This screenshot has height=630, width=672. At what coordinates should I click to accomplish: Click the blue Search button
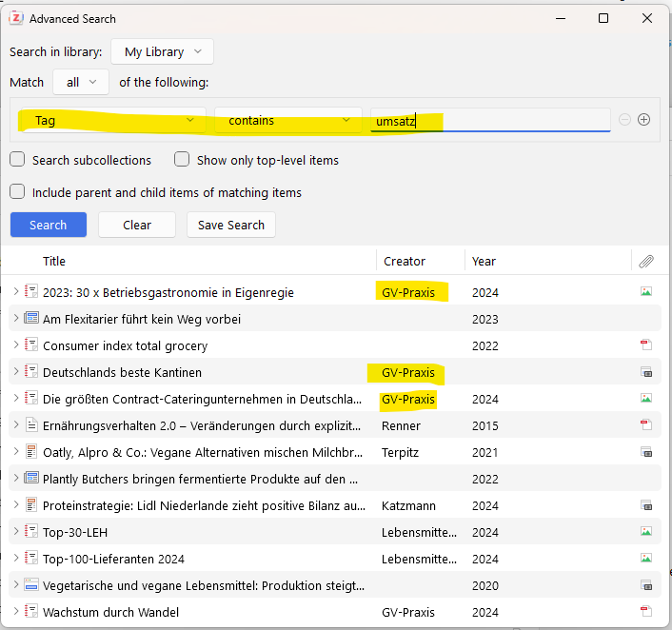[49, 225]
